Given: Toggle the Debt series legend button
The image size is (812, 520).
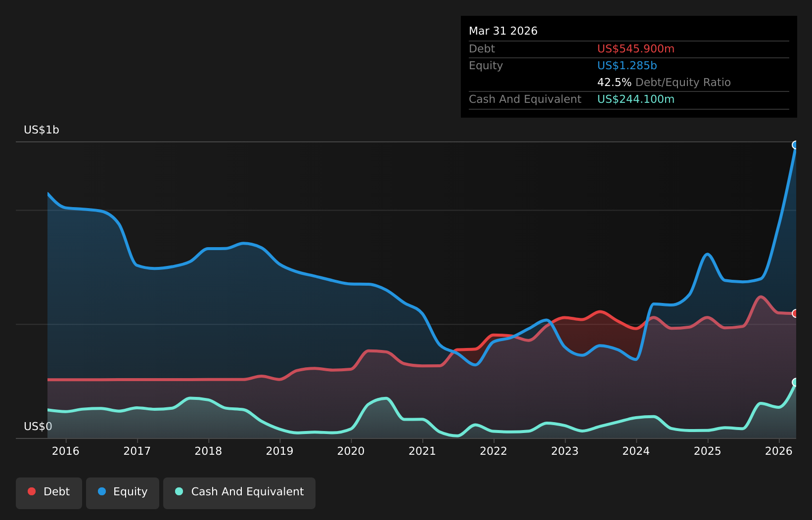Looking at the screenshot, I should (49, 493).
